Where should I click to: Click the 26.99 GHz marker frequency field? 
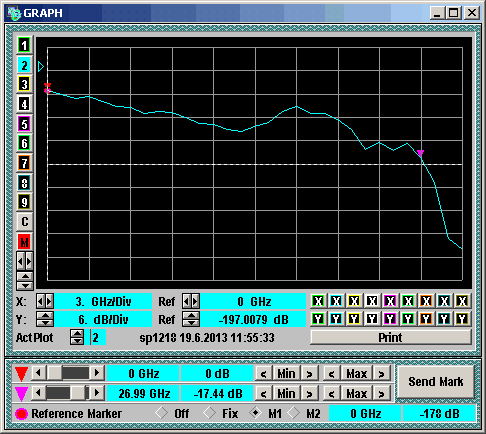pyautogui.click(x=143, y=394)
